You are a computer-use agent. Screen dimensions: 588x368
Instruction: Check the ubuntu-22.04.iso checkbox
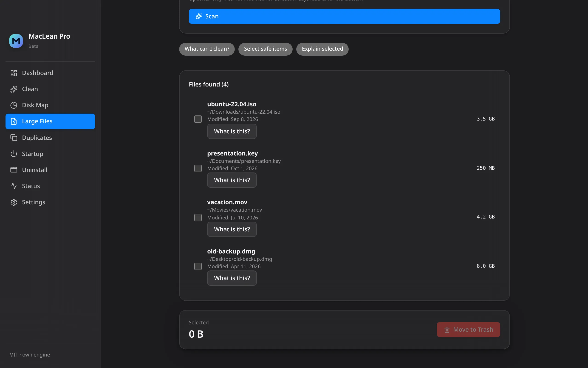[x=198, y=119]
